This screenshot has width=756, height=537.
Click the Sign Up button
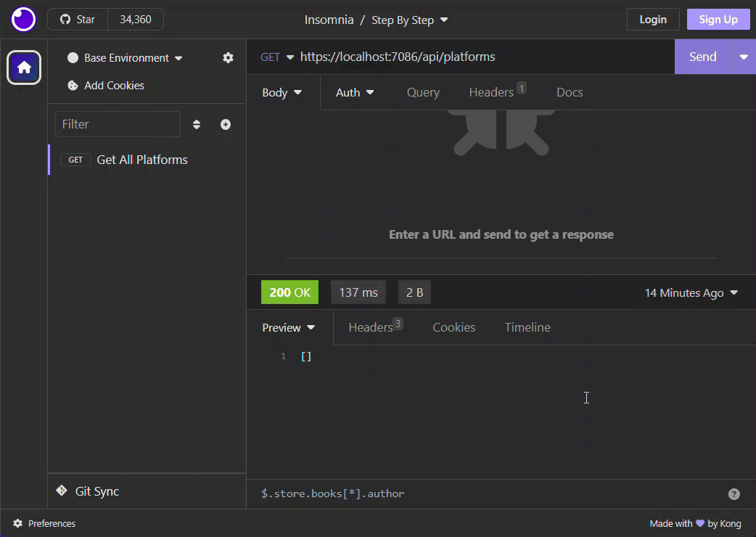point(718,20)
